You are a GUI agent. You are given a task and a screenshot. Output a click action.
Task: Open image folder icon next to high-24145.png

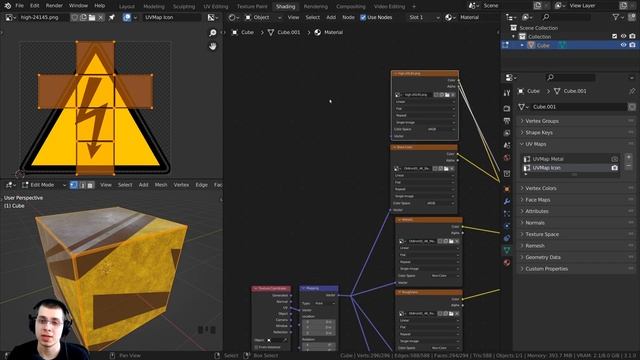coord(92,18)
